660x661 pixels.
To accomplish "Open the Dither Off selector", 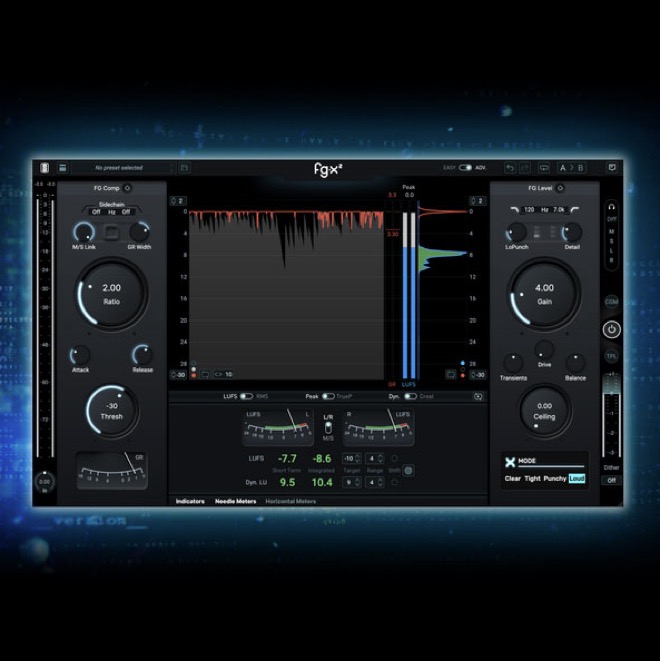I will 611,480.
